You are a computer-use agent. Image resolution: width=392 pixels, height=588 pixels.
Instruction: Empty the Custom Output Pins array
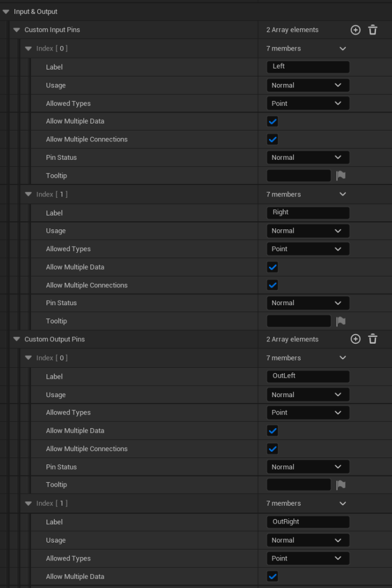[372, 339]
